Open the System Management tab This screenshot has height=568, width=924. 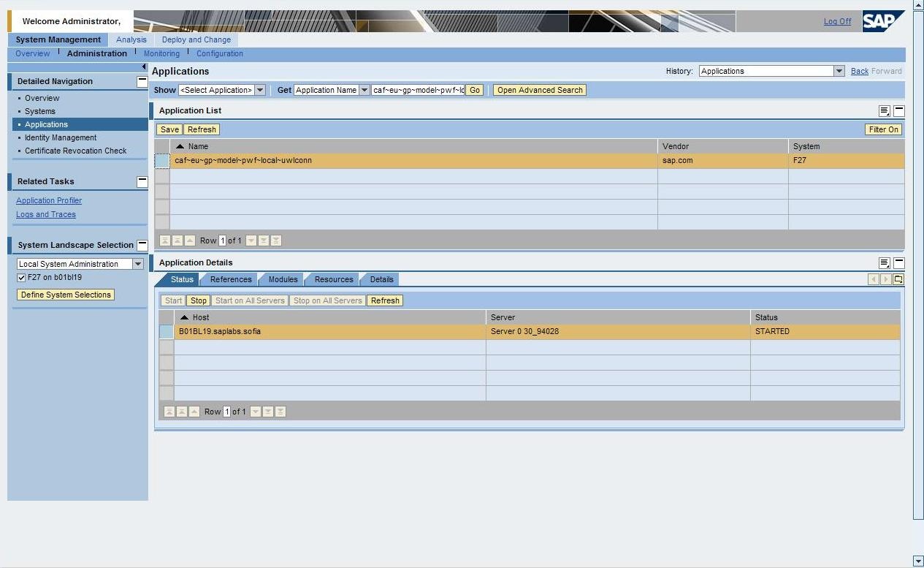point(58,40)
